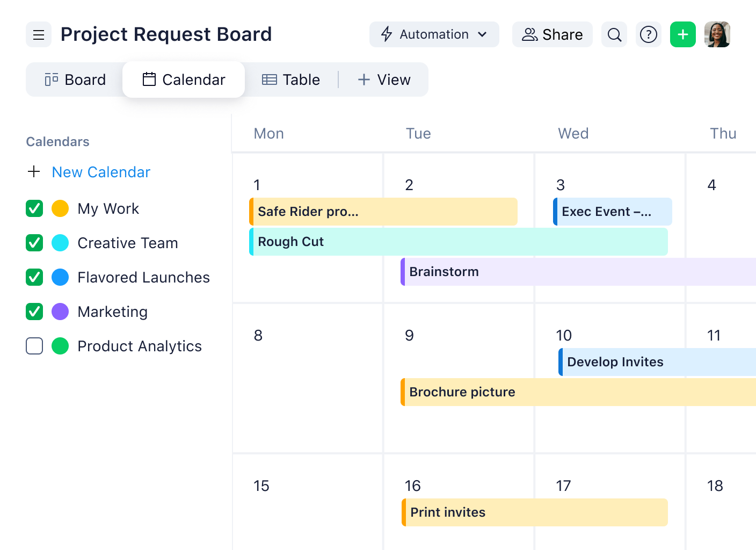Toggle Creative Team calendar visibility
This screenshot has width=756, height=550.
(34, 243)
